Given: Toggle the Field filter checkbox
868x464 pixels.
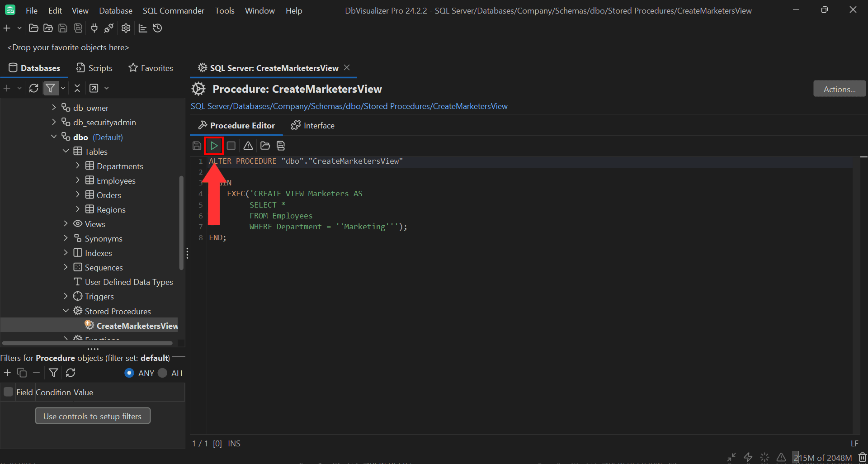Looking at the screenshot, I should (x=8, y=392).
